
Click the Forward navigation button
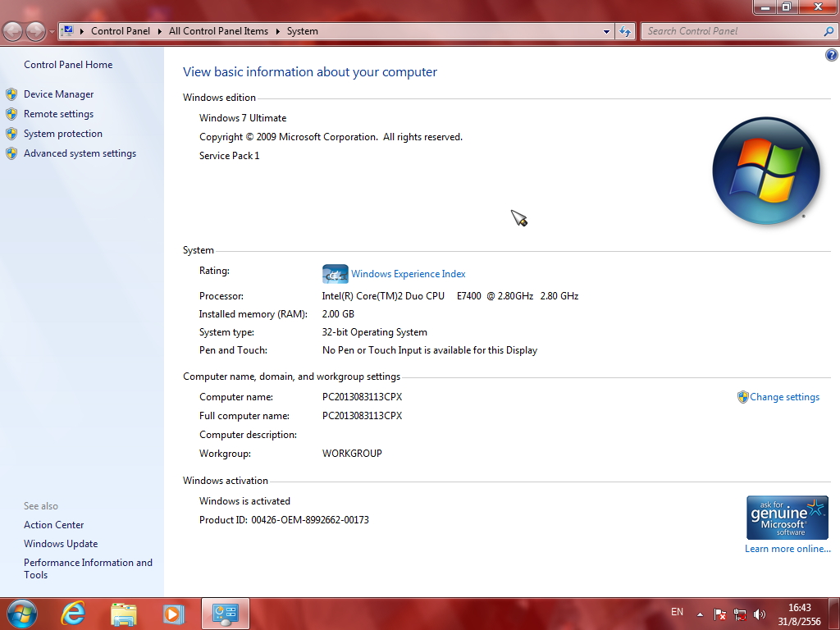click(x=35, y=31)
